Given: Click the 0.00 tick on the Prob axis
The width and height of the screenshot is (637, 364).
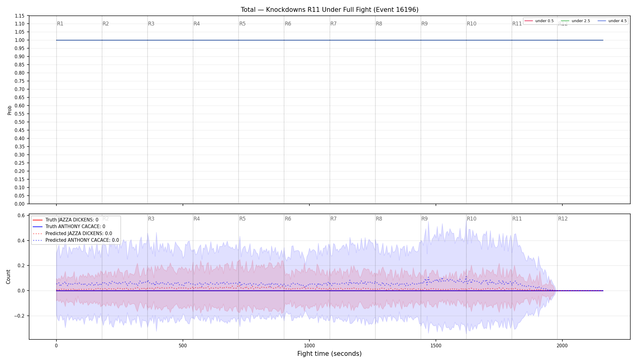Looking at the screenshot, I should coord(20,204).
